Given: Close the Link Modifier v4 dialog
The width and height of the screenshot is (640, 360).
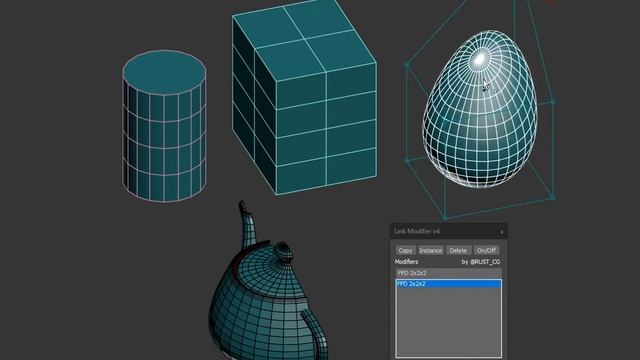Looking at the screenshot, I should (x=501, y=232).
